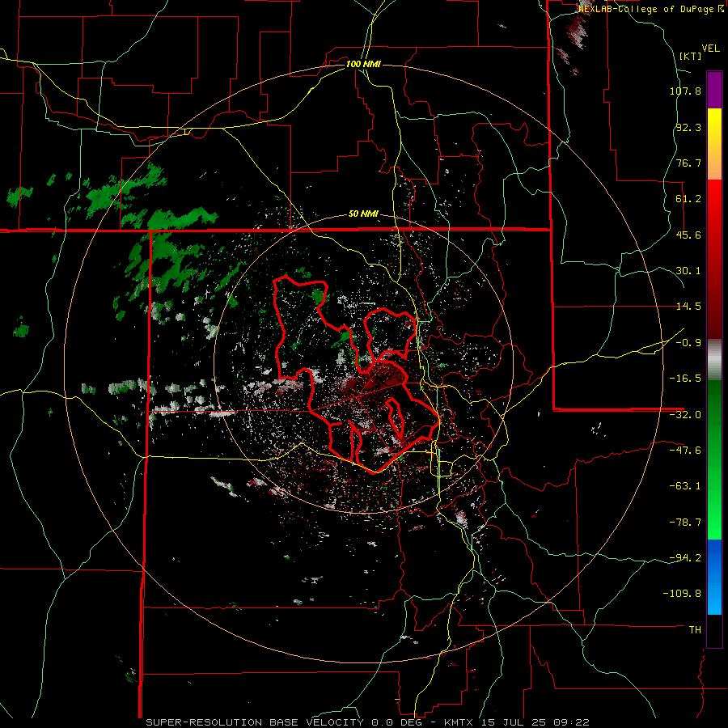Select the 14.5 velocity scale value
The height and width of the screenshot is (728, 728).
(x=688, y=307)
